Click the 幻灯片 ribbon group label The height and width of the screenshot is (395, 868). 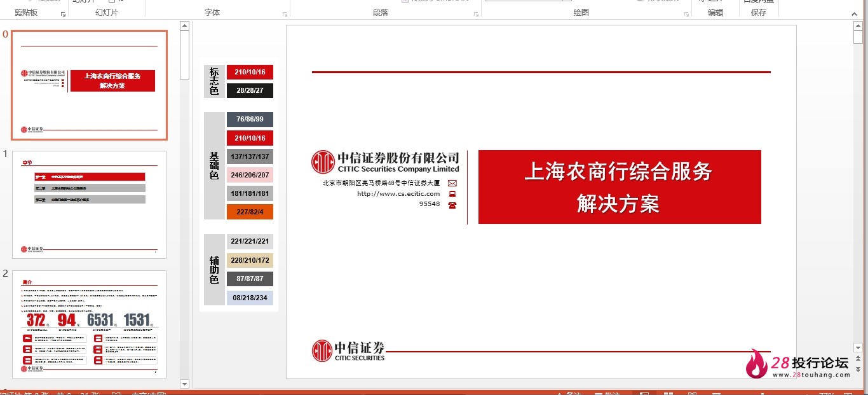(x=107, y=13)
